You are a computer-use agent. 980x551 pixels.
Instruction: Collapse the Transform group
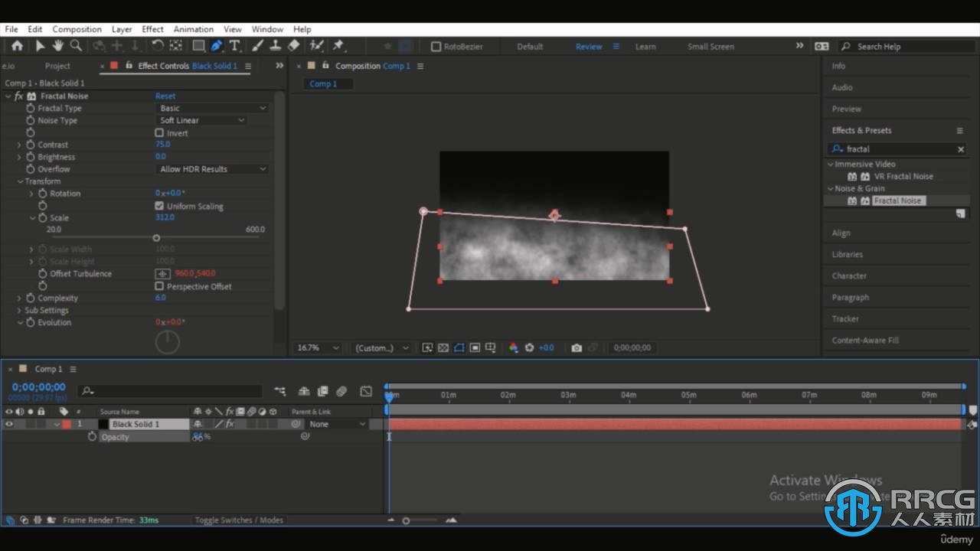click(x=20, y=181)
